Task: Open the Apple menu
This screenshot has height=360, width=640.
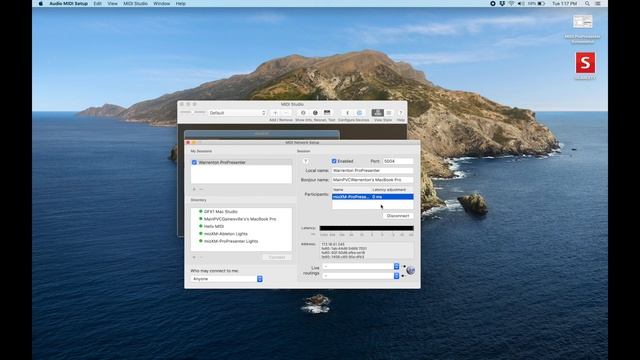Action: click(x=41, y=4)
